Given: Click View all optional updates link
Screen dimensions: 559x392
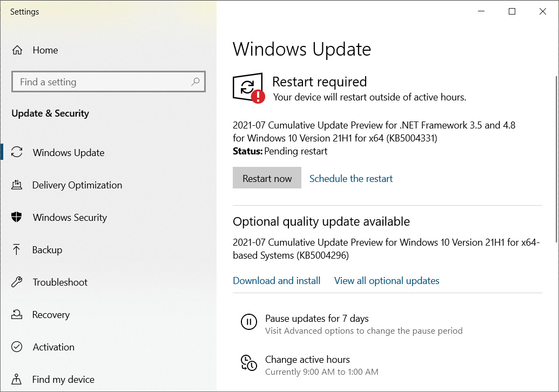Looking at the screenshot, I should tap(387, 281).
